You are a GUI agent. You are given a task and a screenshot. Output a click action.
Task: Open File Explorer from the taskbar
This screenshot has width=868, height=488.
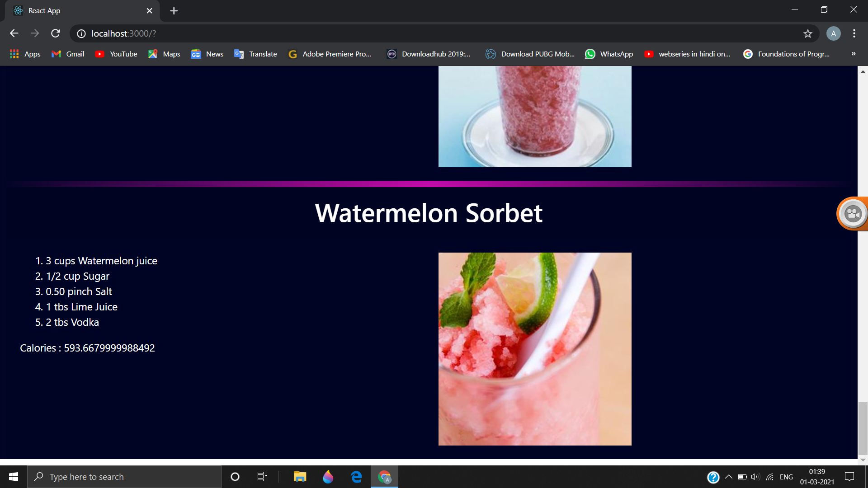[300, 477]
